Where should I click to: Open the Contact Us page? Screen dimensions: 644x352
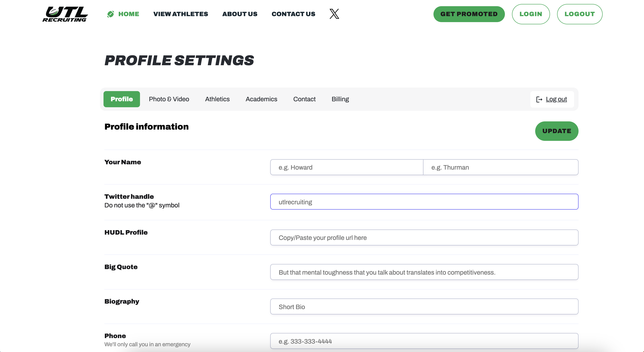click(x=293, y=14)
